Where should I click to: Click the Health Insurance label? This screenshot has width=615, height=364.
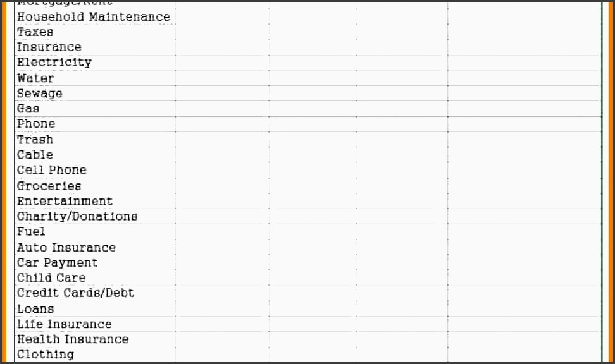coord(73,339)
